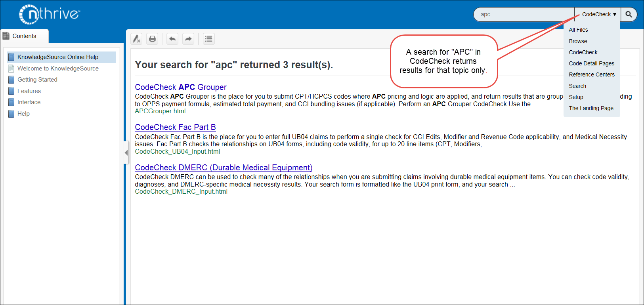Expand the Features book in contents
Image resolution: width=644 pixels, height=305 pixels.
pos(29,91)
